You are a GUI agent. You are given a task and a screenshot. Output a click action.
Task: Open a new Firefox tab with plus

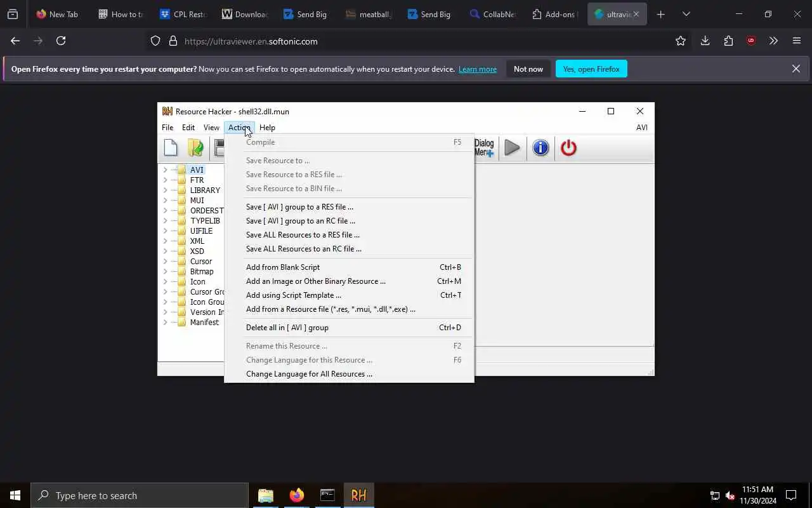point(661,14)
